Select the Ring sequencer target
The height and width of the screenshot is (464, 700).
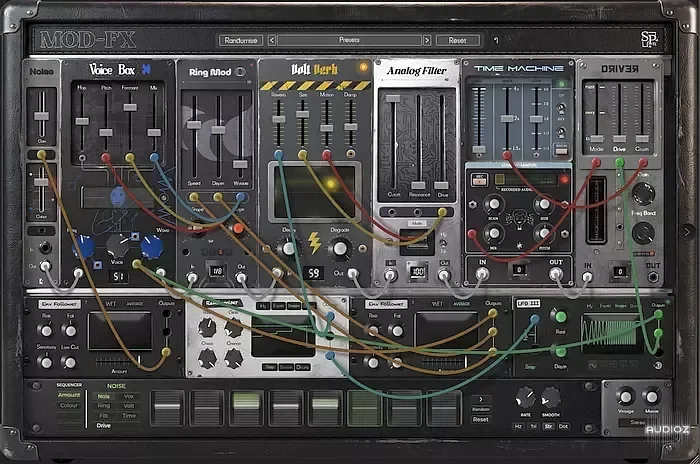click(x=104, y=406)
